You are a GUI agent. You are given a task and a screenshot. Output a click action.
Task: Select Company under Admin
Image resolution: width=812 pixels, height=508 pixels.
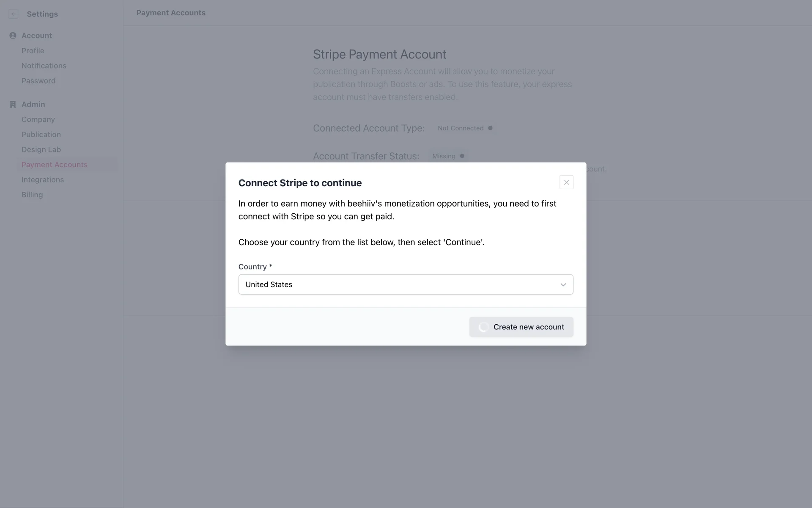(x=38, y=119)
